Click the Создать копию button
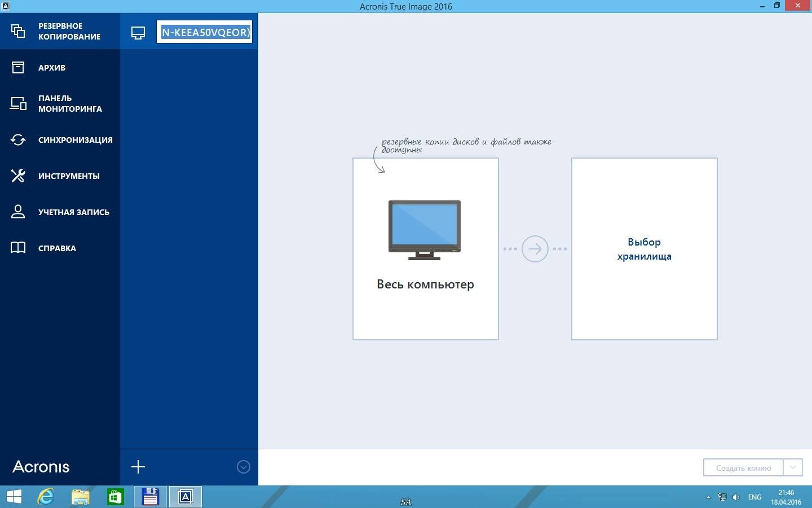Screen dimensions: 812x508 point(743,468)
